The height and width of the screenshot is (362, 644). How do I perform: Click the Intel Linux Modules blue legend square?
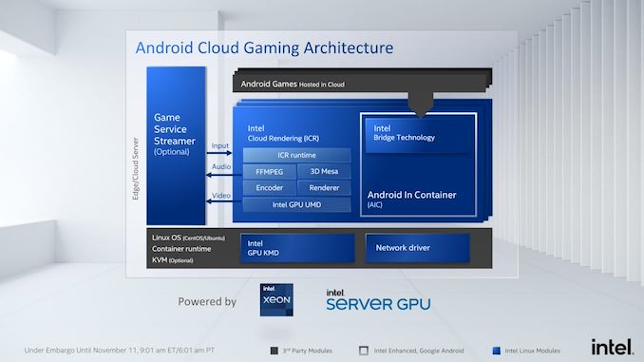(x=496, y=351)
